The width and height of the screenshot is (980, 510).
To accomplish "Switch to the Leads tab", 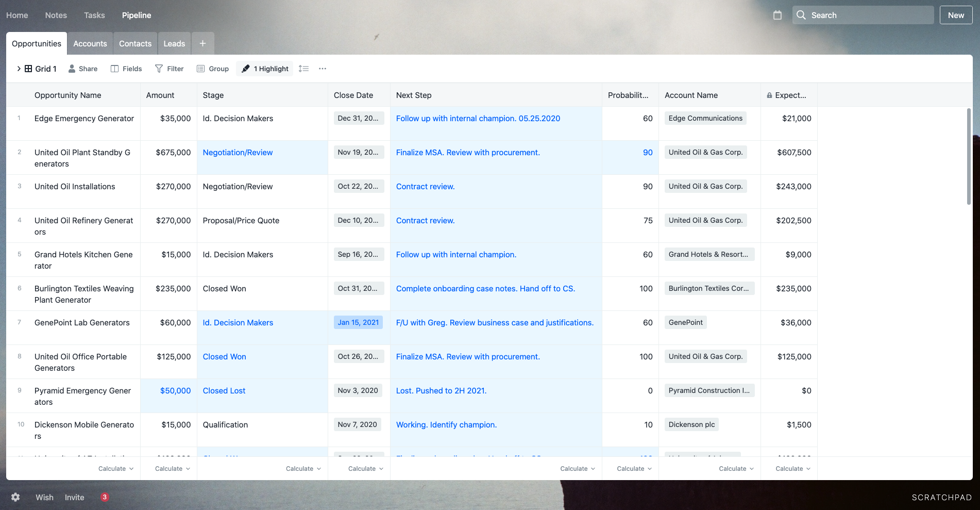I will tap(174, 43).
